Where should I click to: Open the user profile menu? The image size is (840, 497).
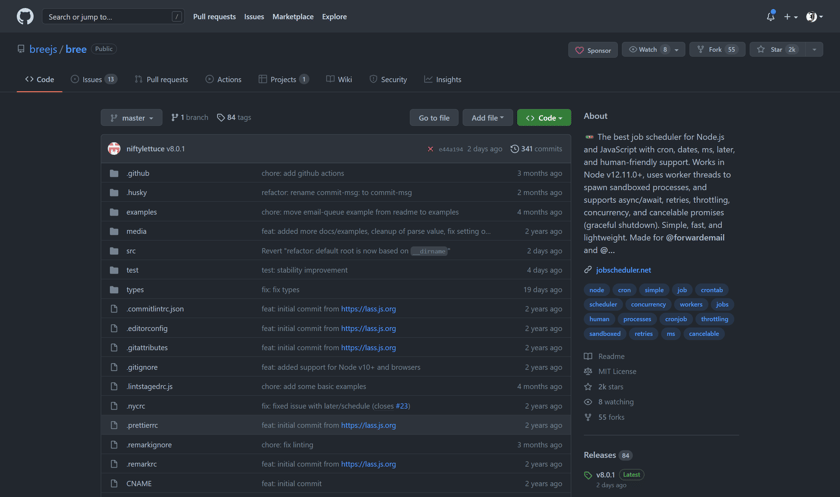point(814,17)
